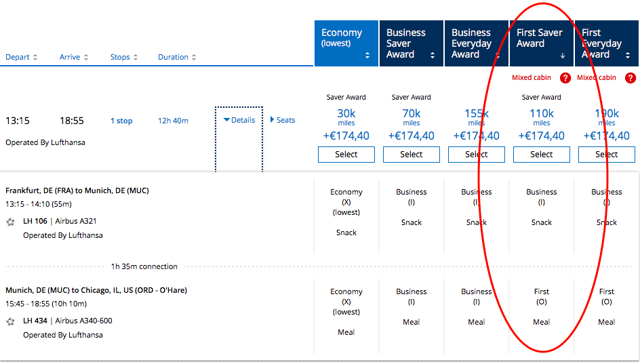640x364 pixels.
Task: Open the 1 stop link
Action: point(121,121)
